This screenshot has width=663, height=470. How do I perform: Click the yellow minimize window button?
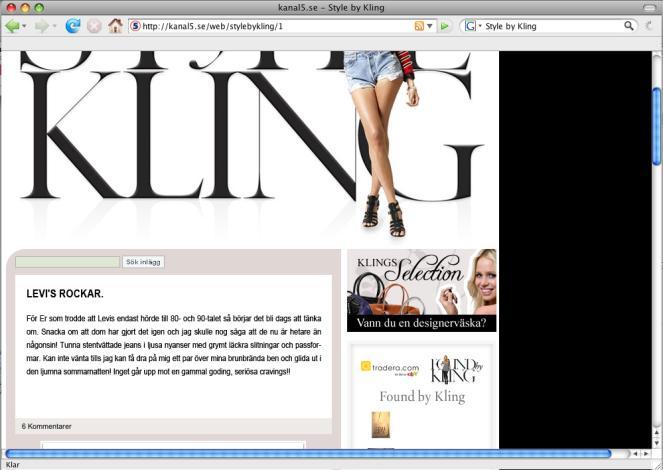[25, 8]
